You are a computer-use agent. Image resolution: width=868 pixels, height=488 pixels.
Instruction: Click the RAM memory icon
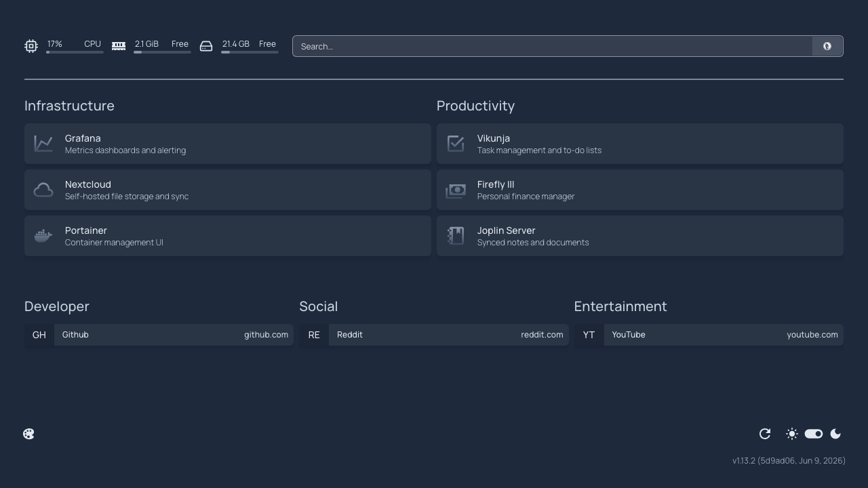(119, 46)
